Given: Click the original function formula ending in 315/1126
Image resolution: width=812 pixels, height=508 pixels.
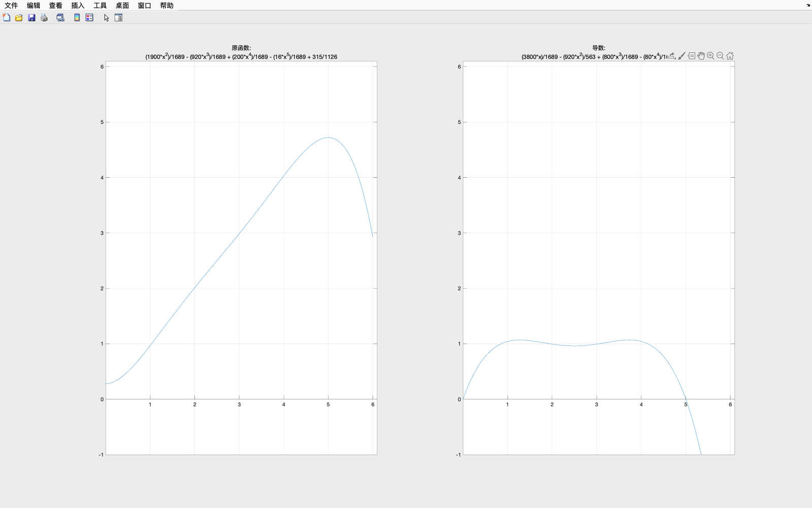Looking at the screenshot, I should 242,56.
